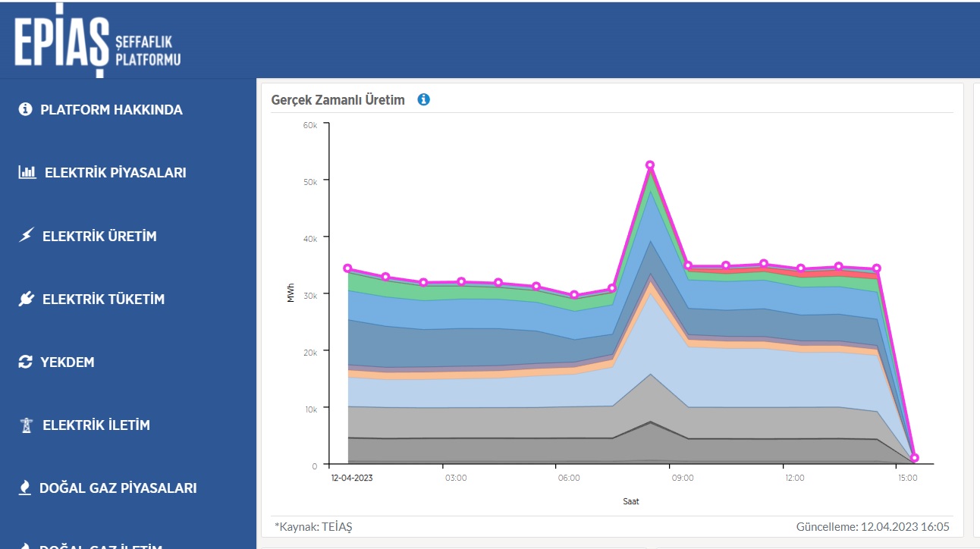Screen dimensions: 980x549
Task: Open info icon next to Gerçek Zamanlı Üretim
Action: pyautogui.click(x=424, y=99)
